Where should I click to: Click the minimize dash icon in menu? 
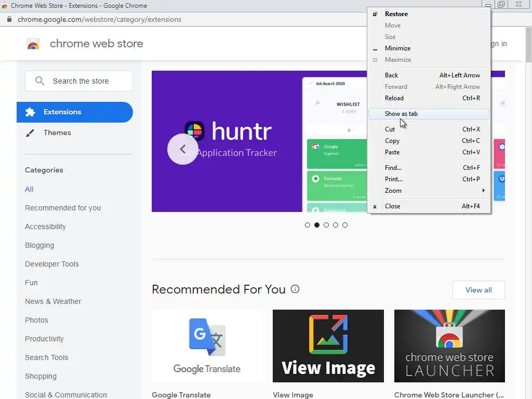375,49
